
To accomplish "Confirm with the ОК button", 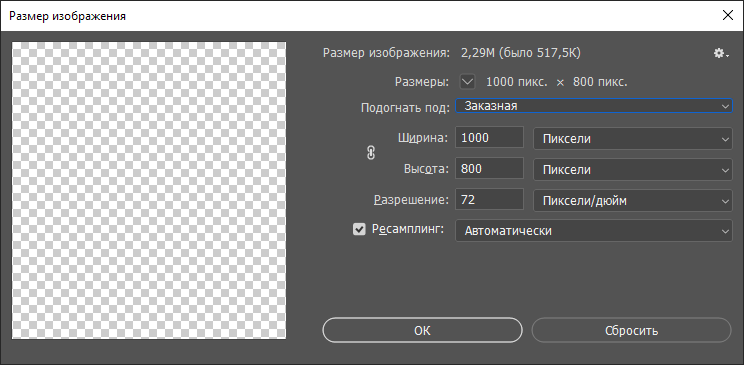I will tap(422, 330).
